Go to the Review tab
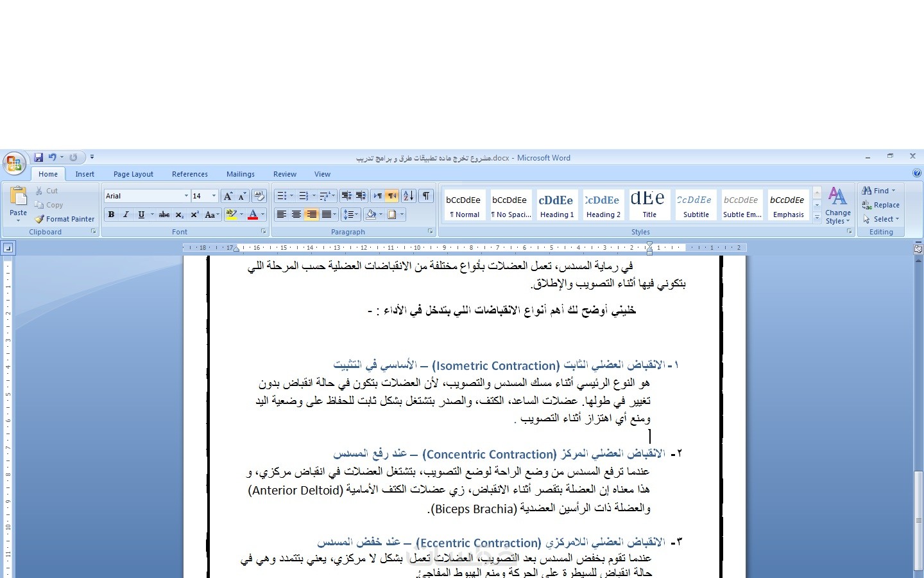Viewport: 924px width, 578px height. [285, 174]
